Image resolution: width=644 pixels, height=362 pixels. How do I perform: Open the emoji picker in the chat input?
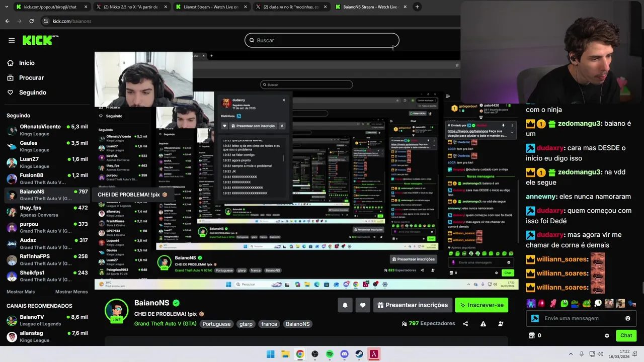pyautogui.click(x=627, y=318)
